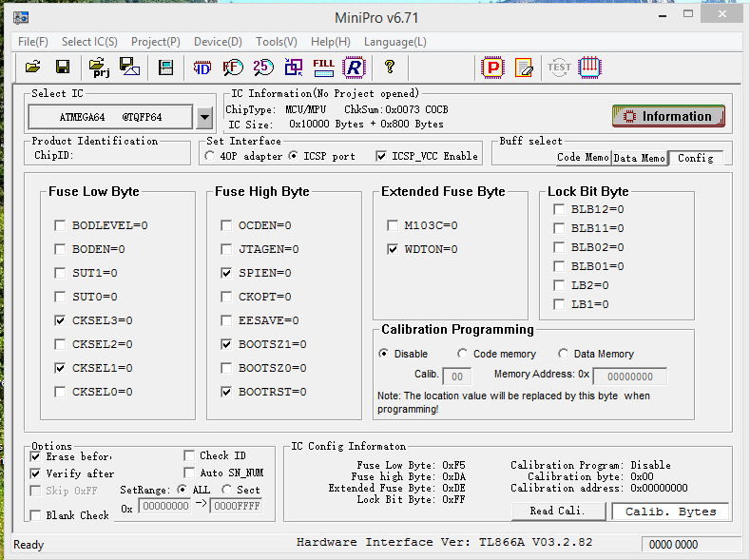
Task: Click the red chip icon after TEST
Action: click(590, 67)
